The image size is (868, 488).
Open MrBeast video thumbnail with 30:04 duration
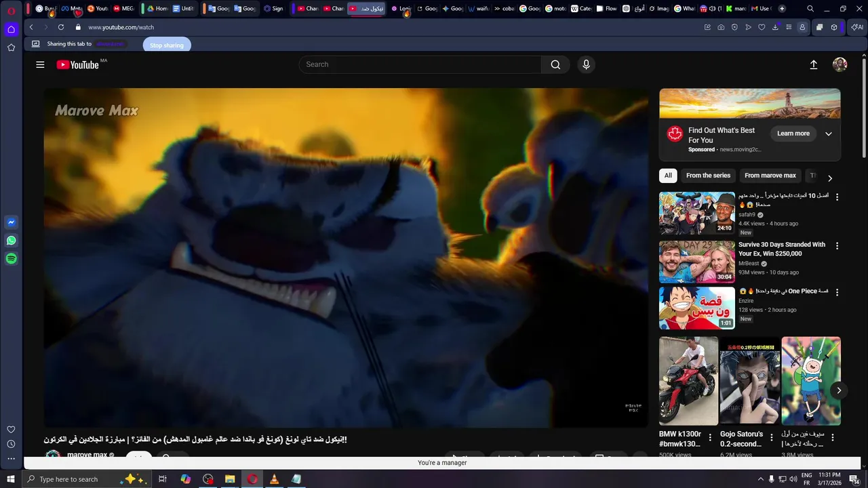pyautogui.click(x=697, y=262)
